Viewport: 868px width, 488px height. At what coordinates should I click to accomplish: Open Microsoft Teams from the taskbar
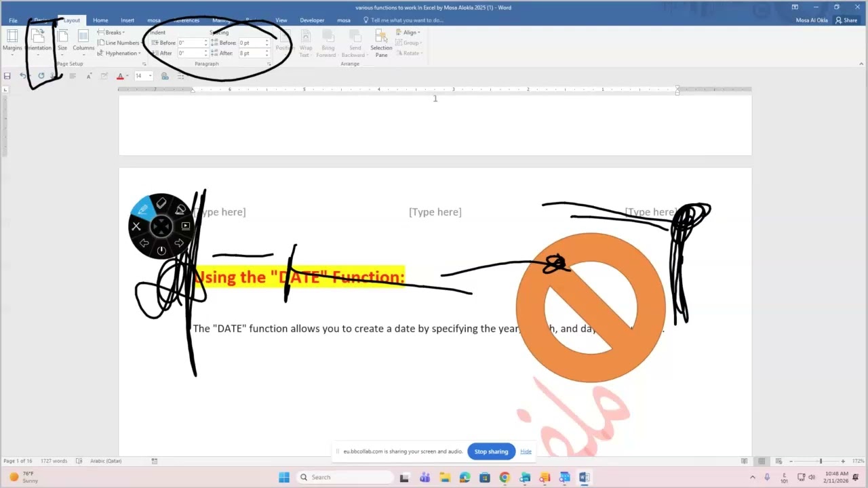[x=425, y=477]
